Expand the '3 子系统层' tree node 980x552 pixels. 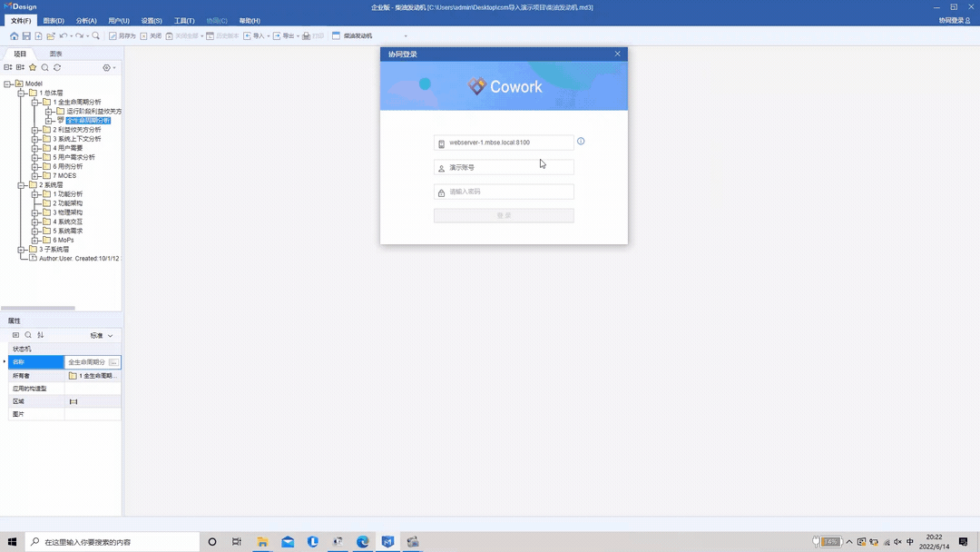point(22,250)
